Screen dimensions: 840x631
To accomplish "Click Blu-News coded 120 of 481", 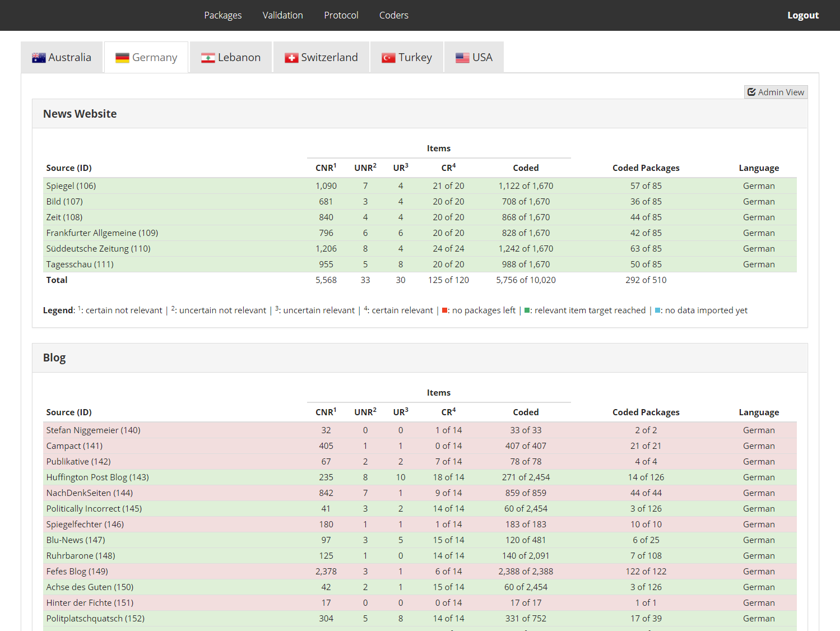I will tap(526, 540).
